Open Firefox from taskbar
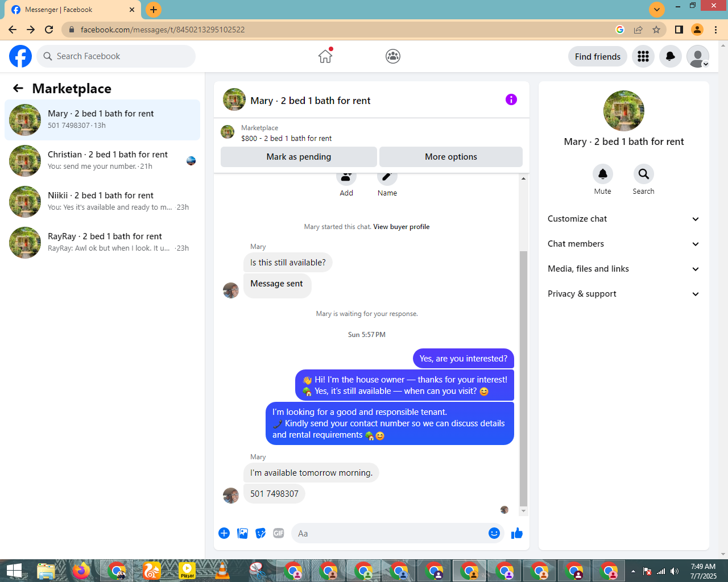Image resolution: width=728 pixels, height=582 pixels. click(x=81, y=571)
